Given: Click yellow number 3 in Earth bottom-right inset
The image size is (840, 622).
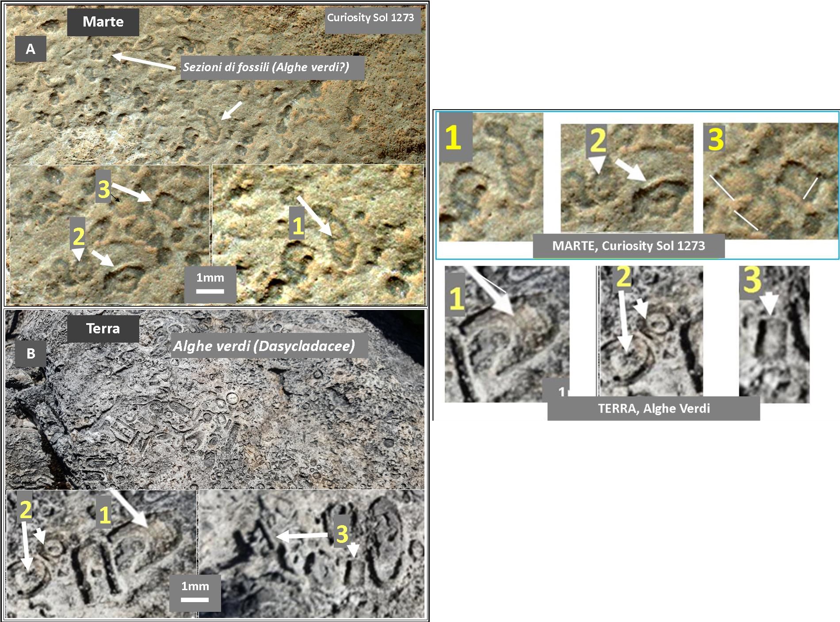Looking at the screenshot, I should [x=342, y=534].
